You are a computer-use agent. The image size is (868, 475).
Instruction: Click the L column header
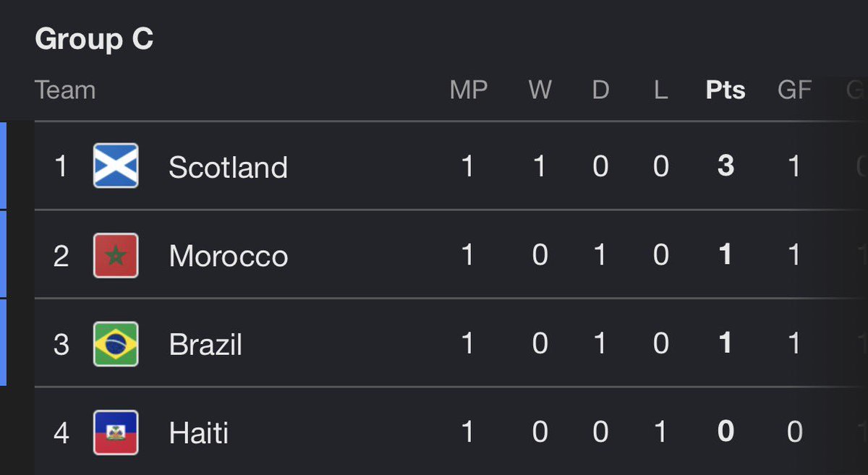coord(660,90)
